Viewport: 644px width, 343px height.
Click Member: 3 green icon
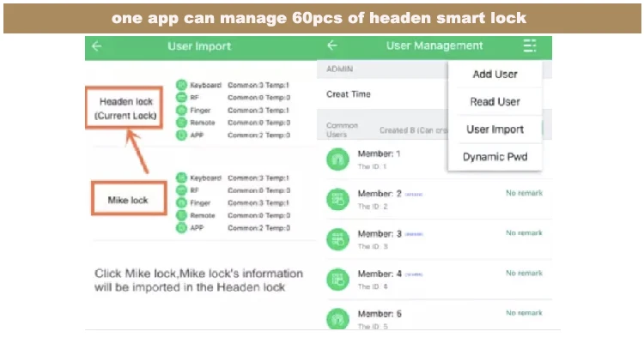pyautogui.click(x=337, y=239)
